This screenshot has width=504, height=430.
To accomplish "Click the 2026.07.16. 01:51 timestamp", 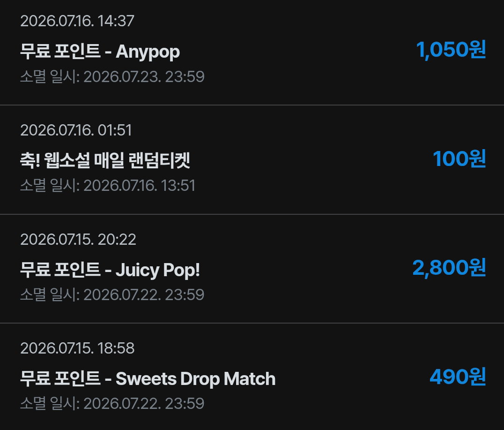I will point(76,130).
